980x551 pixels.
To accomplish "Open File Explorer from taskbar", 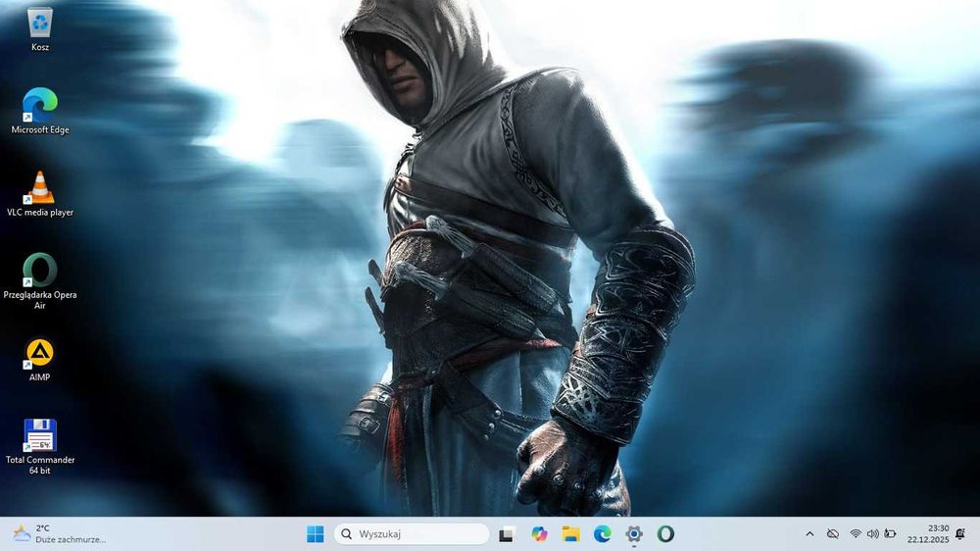I will pyautogui.click(x=570, y=534).
